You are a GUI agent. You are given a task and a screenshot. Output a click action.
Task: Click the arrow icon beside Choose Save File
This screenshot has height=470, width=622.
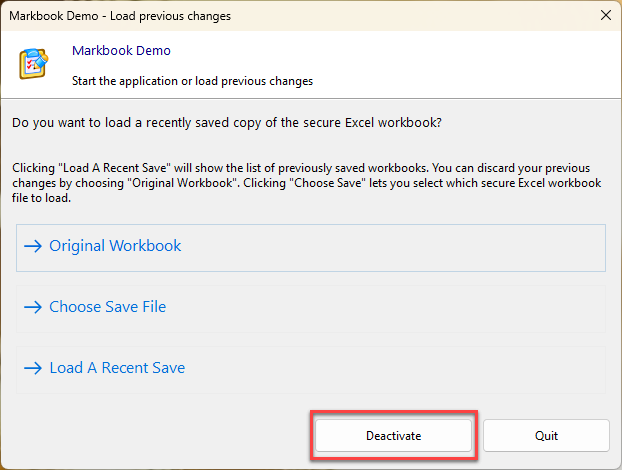[x=32, y=307]
